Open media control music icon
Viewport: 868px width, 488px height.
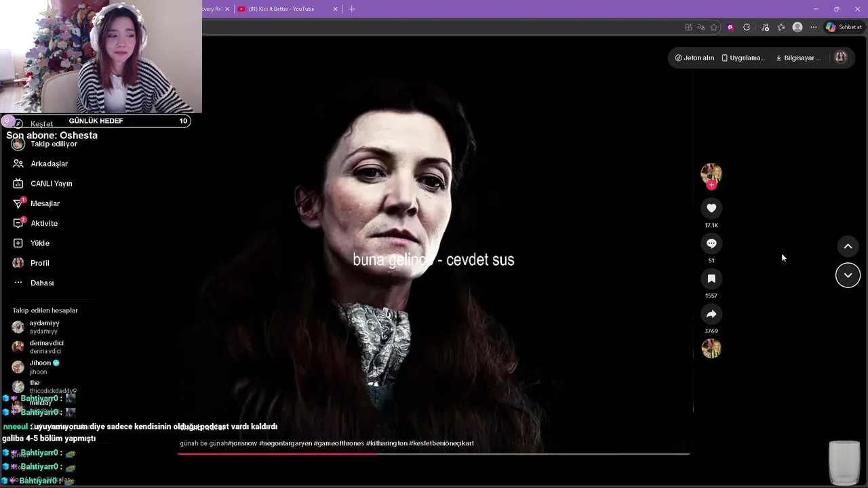pos(765,27)
